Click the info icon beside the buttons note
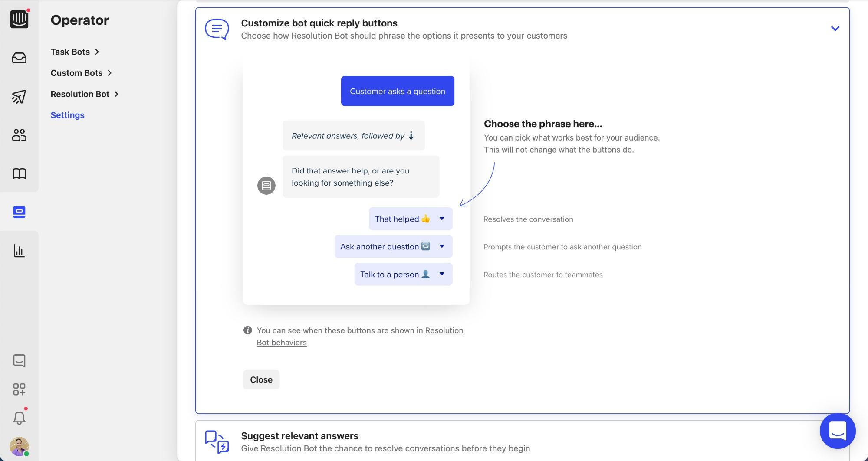 coord(247,330)
